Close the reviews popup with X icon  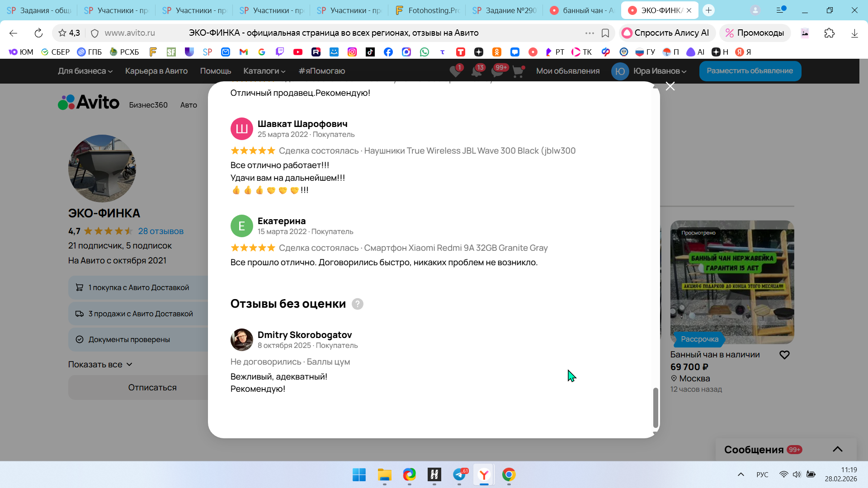point(670,86)
